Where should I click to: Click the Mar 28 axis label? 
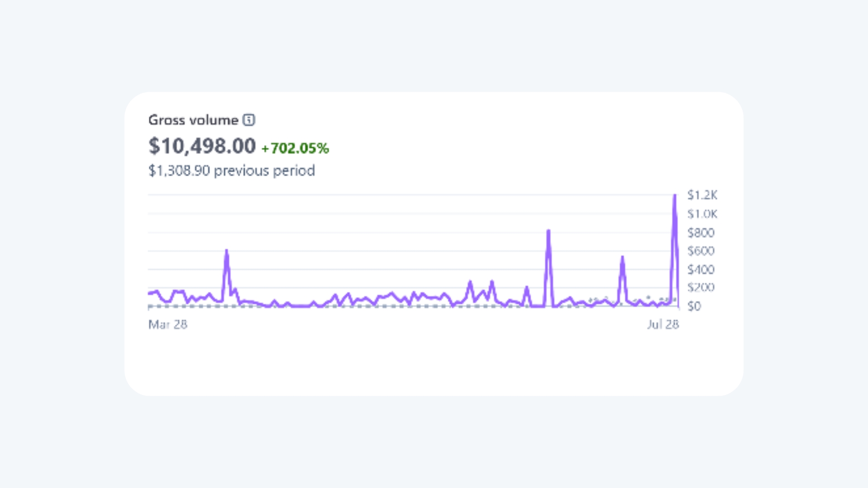tap(168, 324)
